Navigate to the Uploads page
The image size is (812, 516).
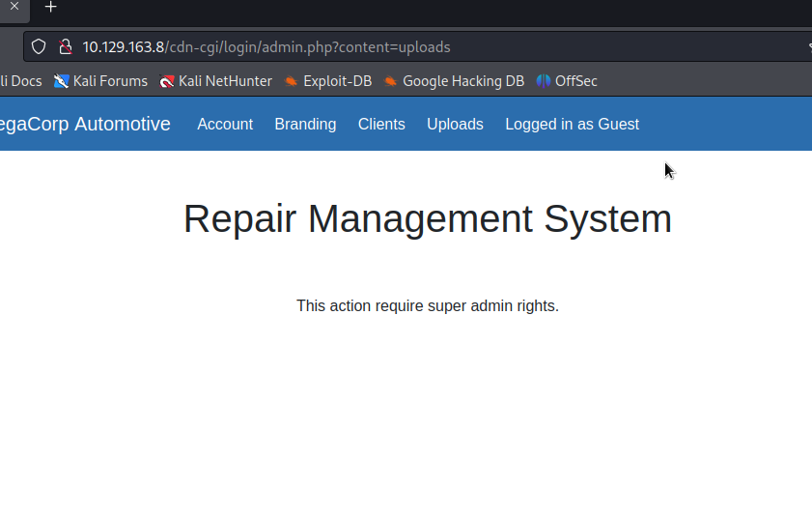pyautogui.click(x=455, y=124)
